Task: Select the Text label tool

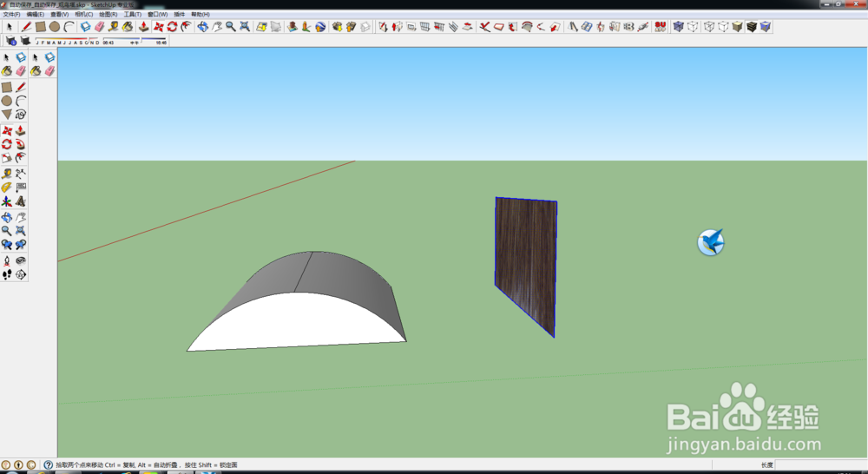Action: coord(21,188)
